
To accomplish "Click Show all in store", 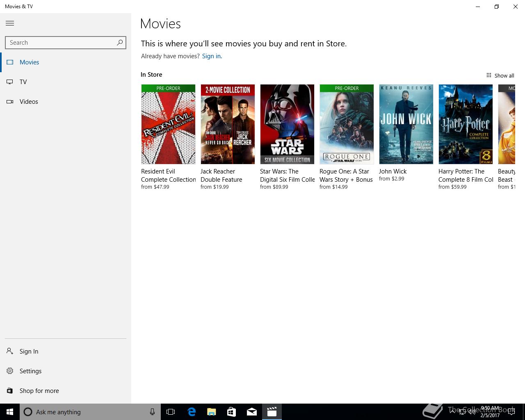I will point(500,75).
